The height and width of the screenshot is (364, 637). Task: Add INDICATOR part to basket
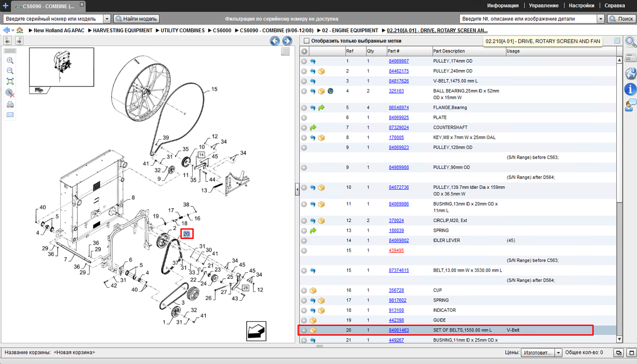click(x=304, y=310)
